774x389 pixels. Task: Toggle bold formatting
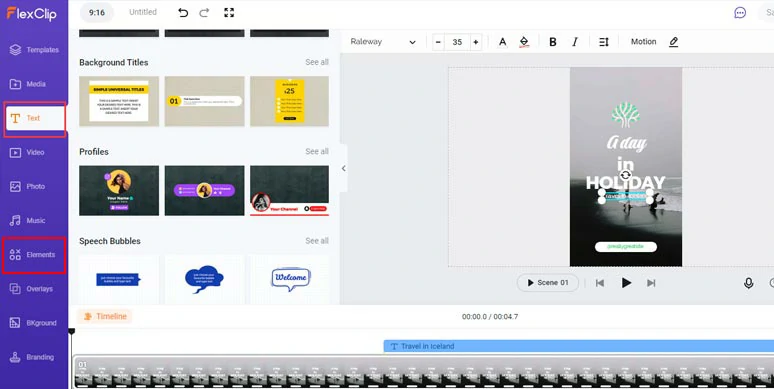click(553, 42)
